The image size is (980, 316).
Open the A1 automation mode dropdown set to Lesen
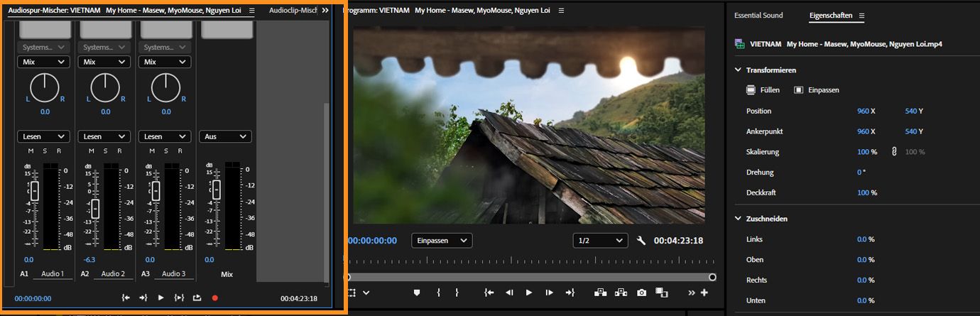43,136
